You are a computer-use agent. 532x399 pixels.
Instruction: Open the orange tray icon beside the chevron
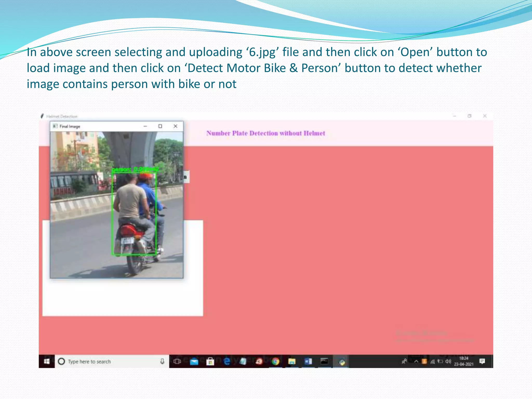coord(424,361)
